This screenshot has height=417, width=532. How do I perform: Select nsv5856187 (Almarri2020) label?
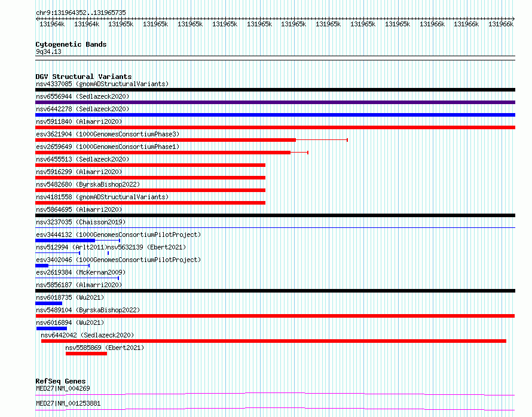click(x=79, y=285)
